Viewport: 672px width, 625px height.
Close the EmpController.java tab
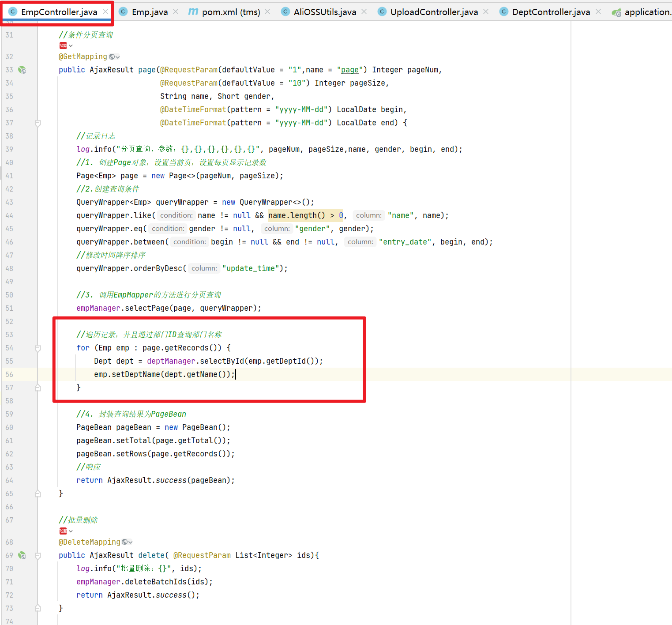pos(105,11)
